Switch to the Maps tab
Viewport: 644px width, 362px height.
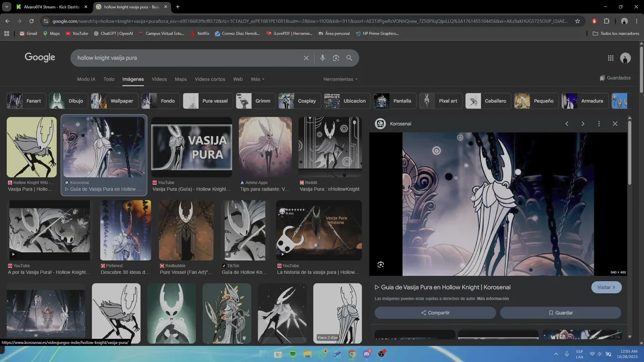(x=181, y=79)
